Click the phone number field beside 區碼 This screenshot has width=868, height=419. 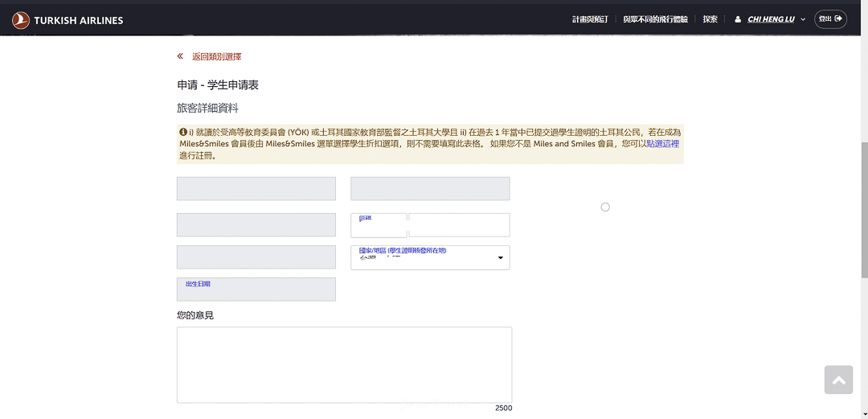[x=459, y=225]
